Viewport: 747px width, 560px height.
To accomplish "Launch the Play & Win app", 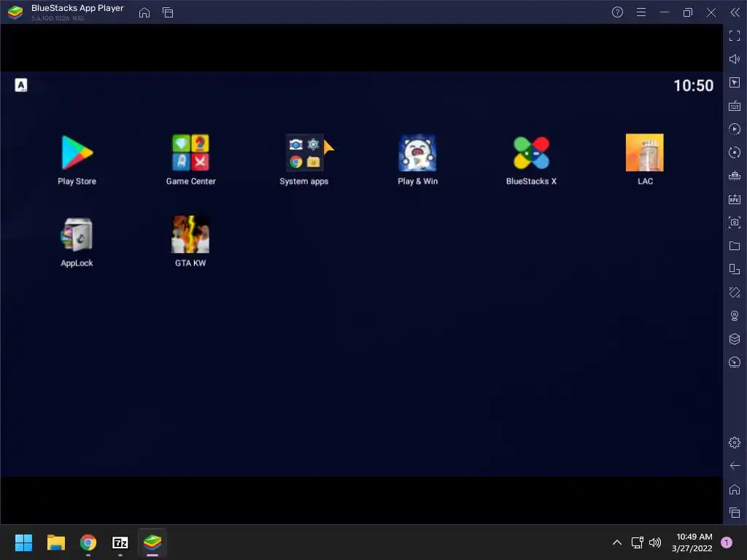I will coord(417,152).
